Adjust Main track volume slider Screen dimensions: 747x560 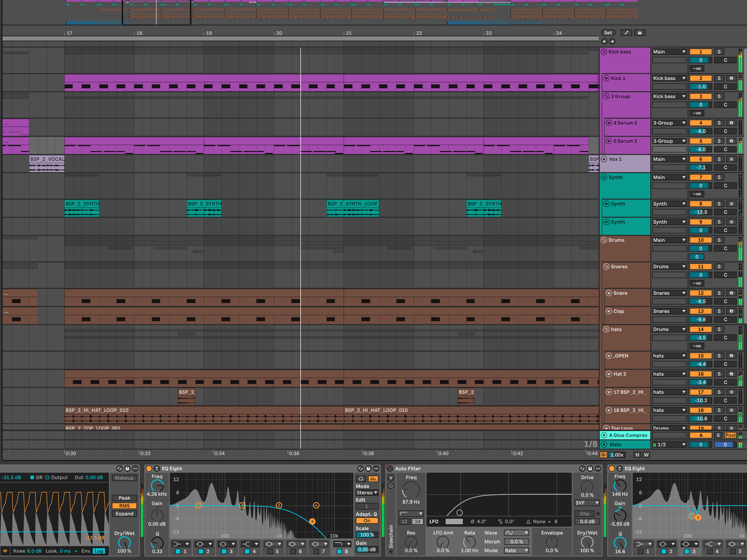click(701, 445)
